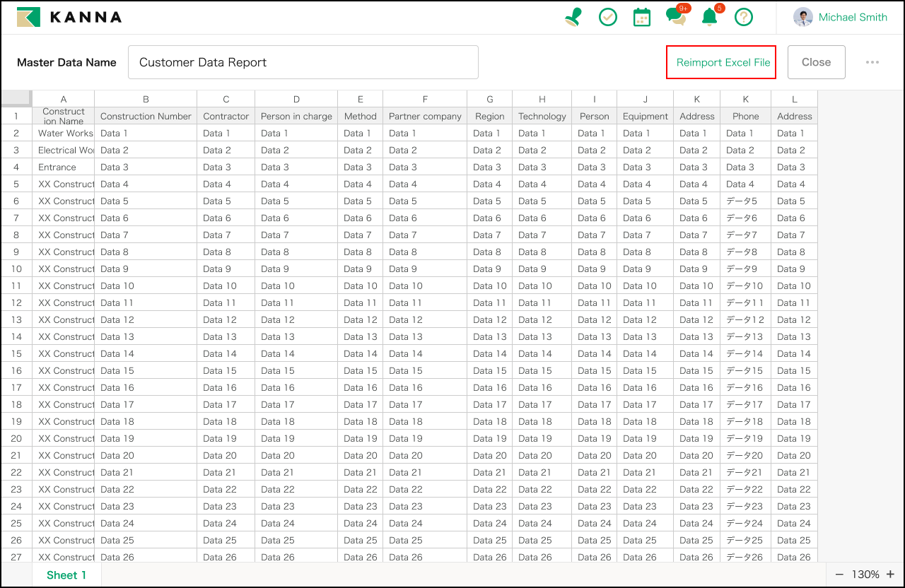This screenshot has height=588, width=905.
Task: Open the calendar icon
Action: coord(642,18)
